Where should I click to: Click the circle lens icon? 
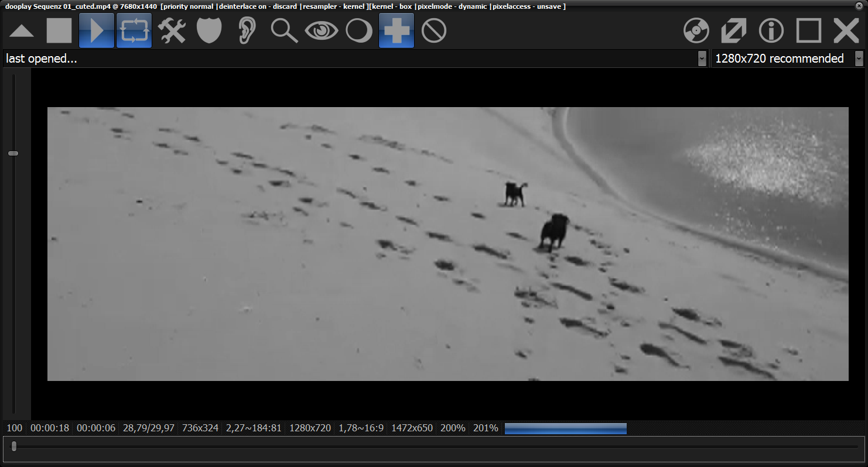(x=359, y=30)
